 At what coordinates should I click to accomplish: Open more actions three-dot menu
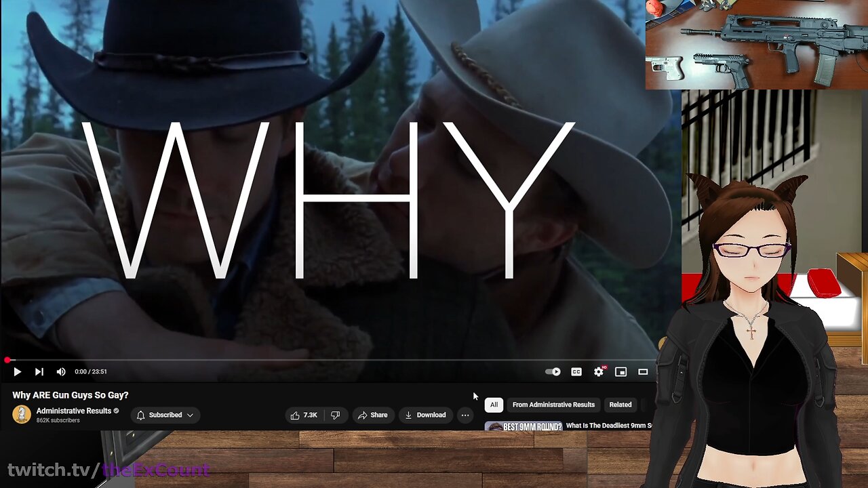[x=465, y=415]
